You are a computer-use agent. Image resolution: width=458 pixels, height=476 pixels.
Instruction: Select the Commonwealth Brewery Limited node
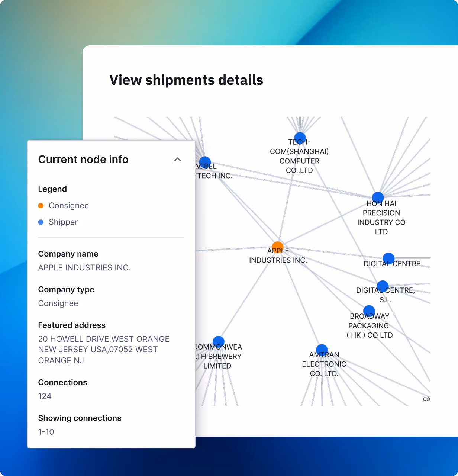tap(219, 342)
